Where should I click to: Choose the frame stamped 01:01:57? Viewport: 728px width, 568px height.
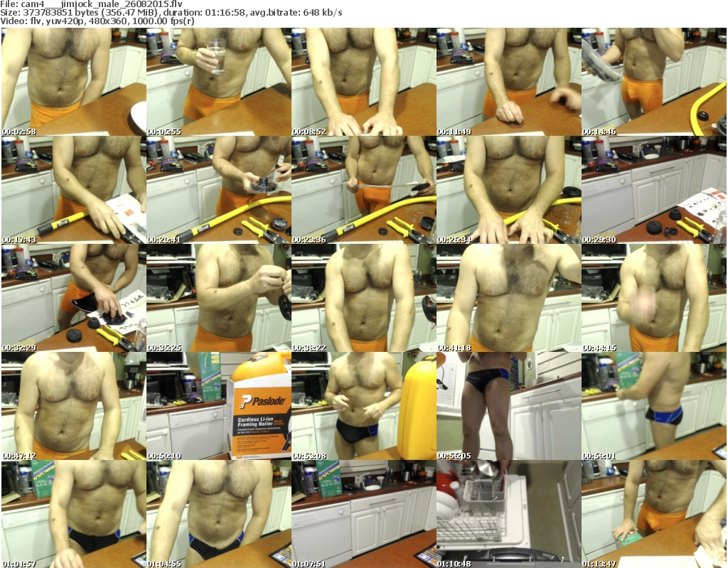(74, 514)
